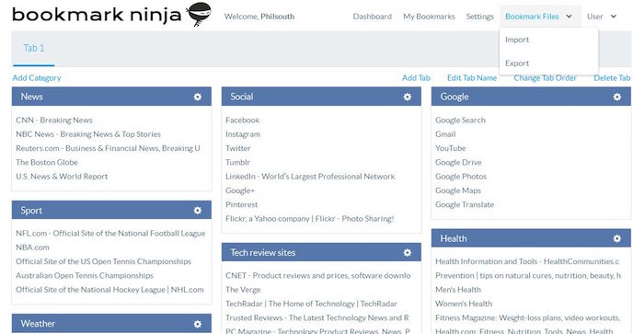Open Google Translate bookmark
644x334 pixels.
point(465,204)
